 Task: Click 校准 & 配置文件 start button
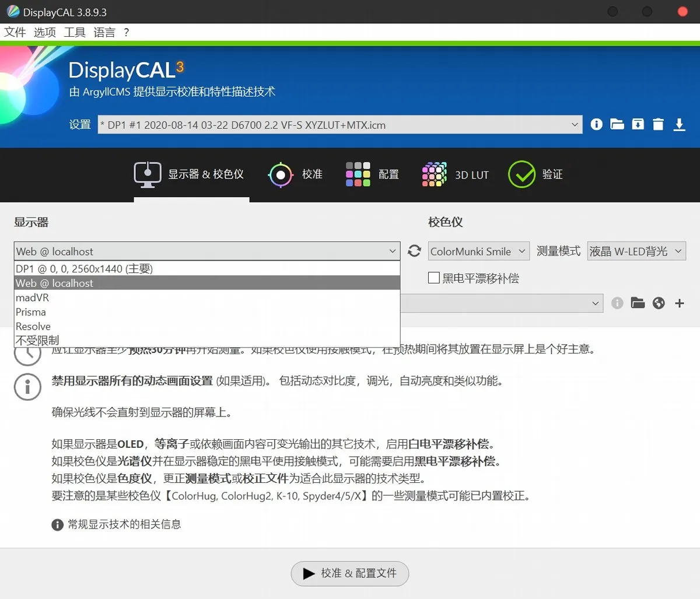pyautogui.click(x=350, y=573)
